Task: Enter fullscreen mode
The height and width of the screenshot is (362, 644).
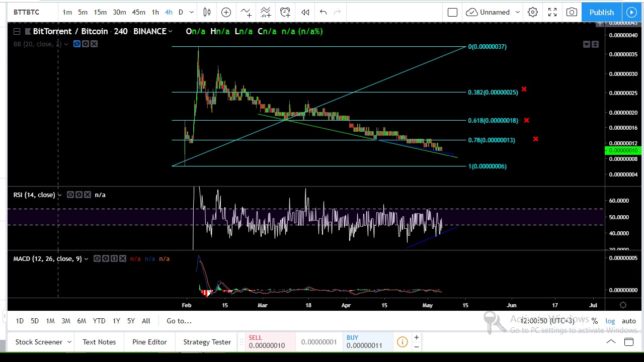Action: (552, 12)
